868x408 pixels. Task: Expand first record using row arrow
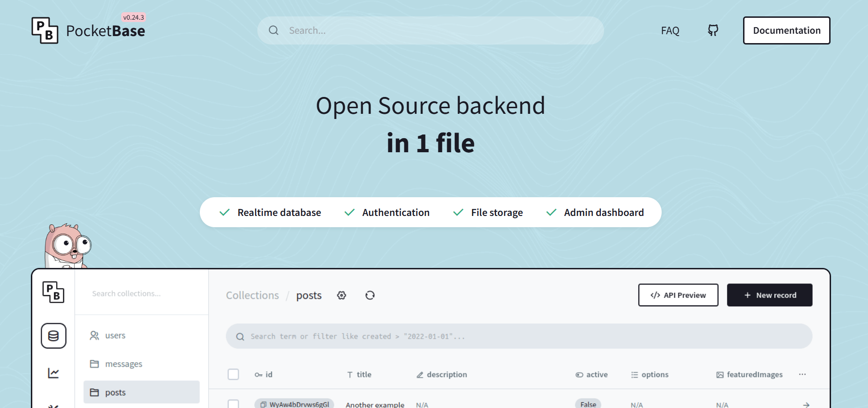tap(806, 404)
